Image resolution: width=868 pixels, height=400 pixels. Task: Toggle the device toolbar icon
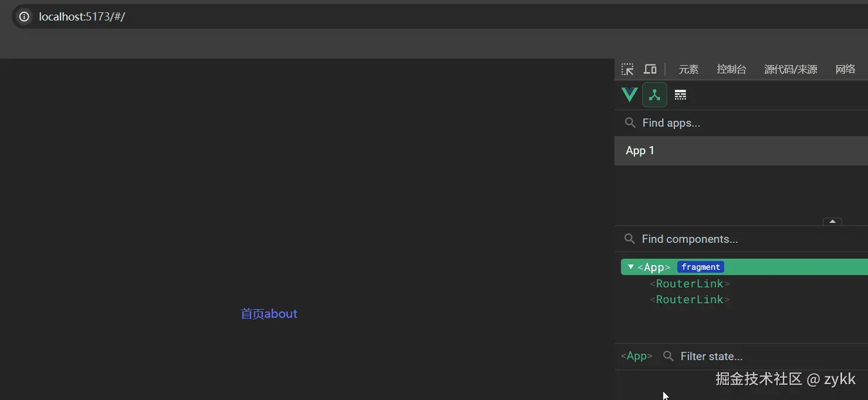click(x=650, y=69)
